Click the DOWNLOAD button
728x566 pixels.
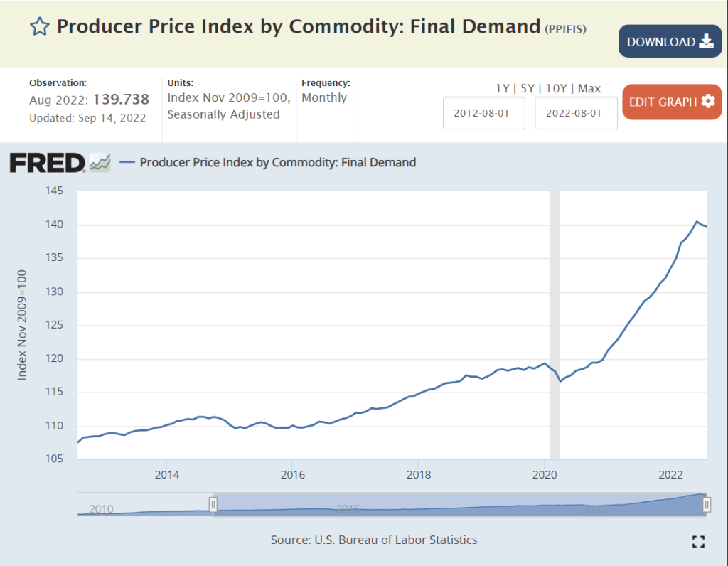tap(670, 41)
